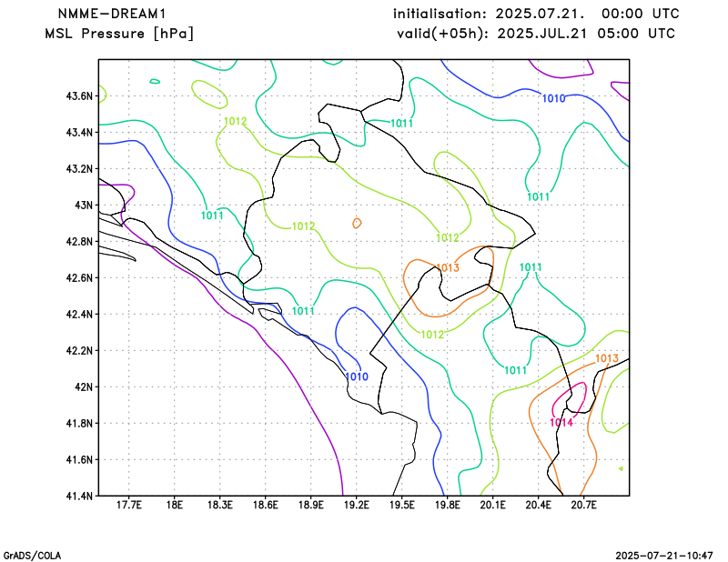Viewport: 728px width, 562px height.
Task: Click the 41.6N latitude label
Action: (79, 459)
